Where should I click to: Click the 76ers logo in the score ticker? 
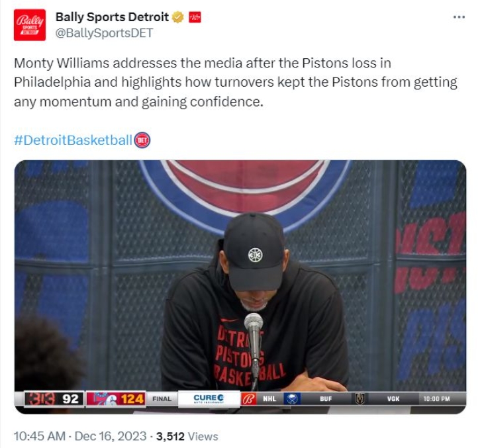(x=103, y=399)
